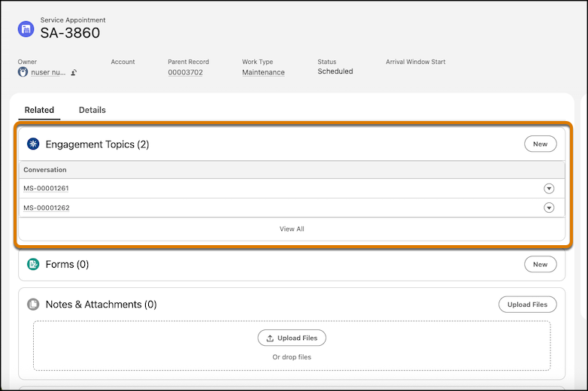Select the Related tab

tap(39, 110)
